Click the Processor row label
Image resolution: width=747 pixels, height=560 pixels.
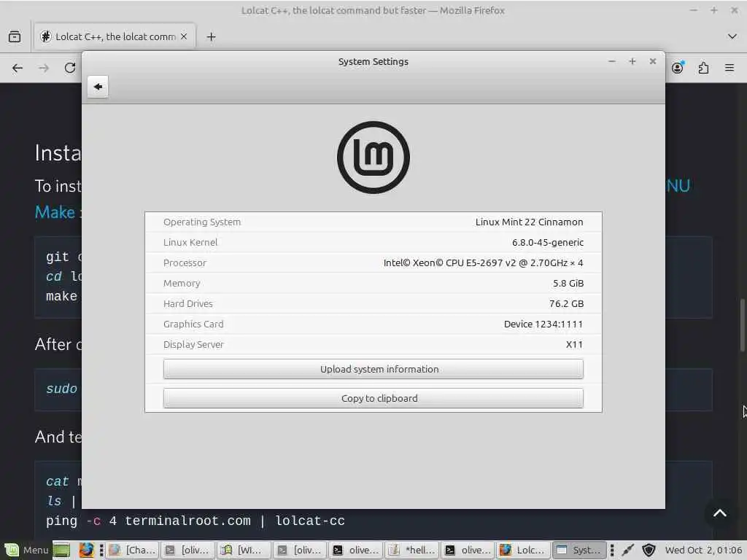(x=185, y=262)
